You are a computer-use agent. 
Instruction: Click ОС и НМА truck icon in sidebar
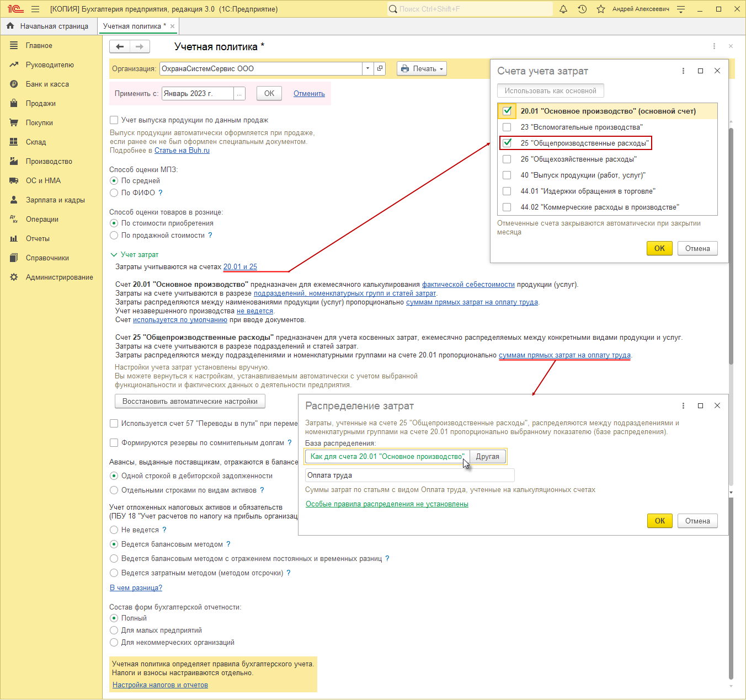tap(14, 181)
